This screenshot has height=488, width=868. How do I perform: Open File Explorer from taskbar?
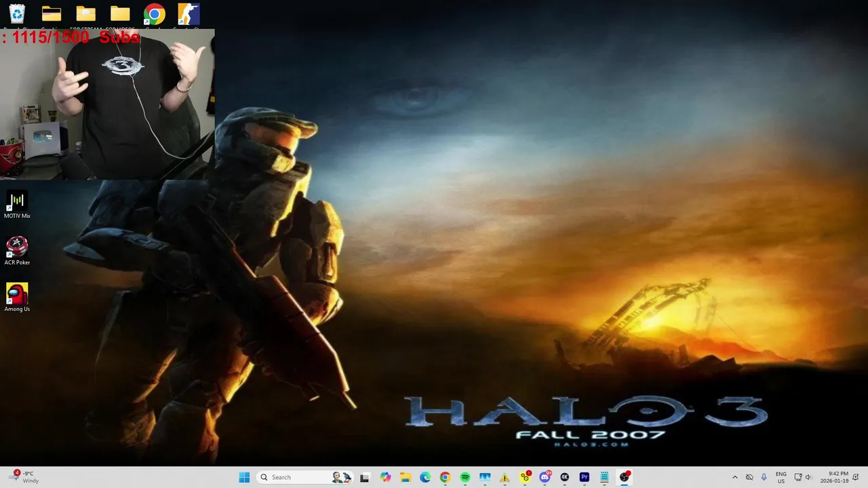pyautogui.click(x=406, y=477)
